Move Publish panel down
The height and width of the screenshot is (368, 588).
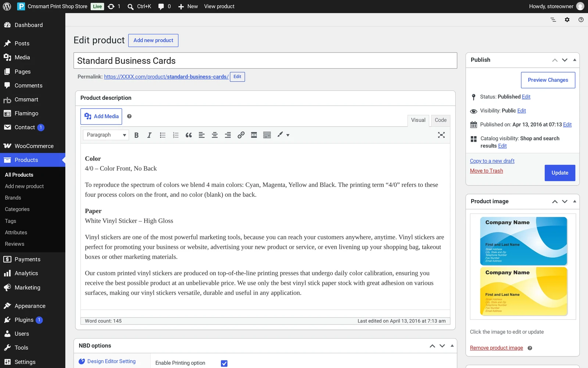[x=565, y=60]
